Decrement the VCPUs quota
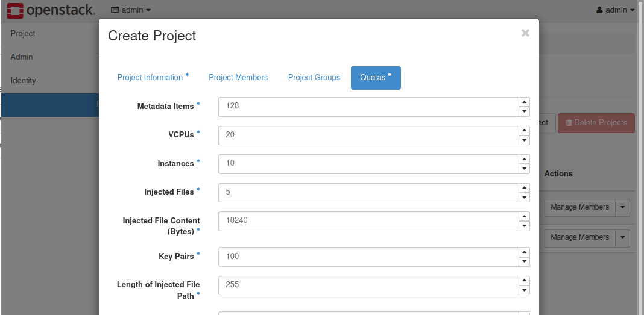 tap(524, 140)
